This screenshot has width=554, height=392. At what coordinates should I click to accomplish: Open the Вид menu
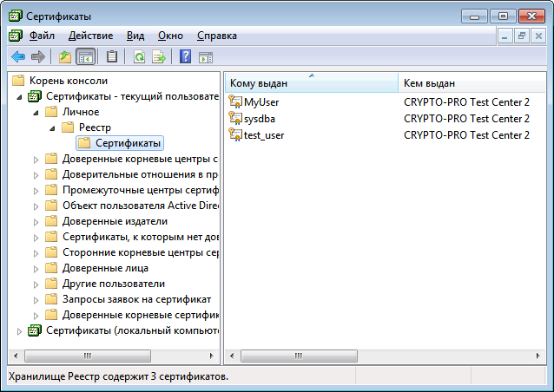coord(135,36)
